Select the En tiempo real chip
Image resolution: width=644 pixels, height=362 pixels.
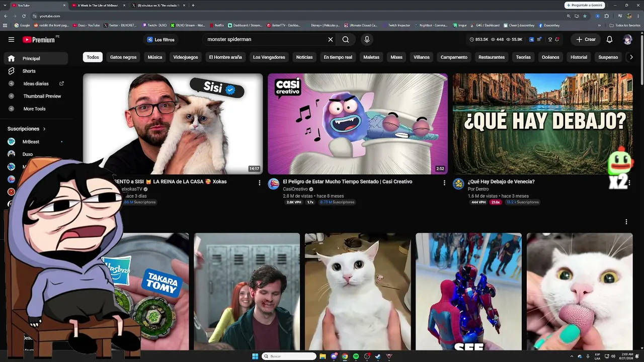click(x=338, y=57)
